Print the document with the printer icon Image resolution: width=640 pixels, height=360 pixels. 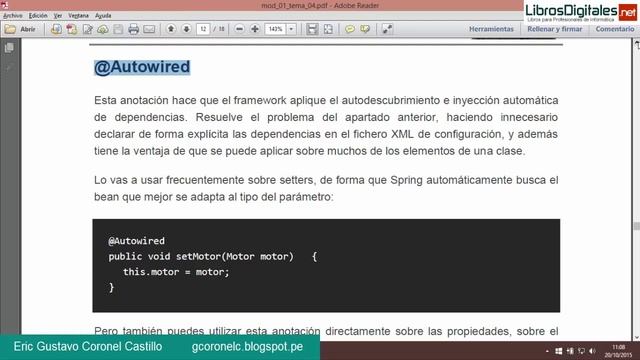(133, 29)
